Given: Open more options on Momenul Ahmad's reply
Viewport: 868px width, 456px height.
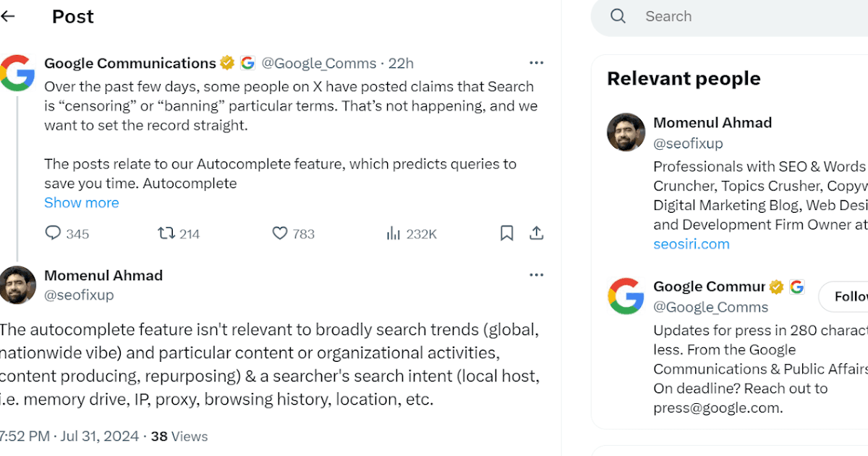Looking at the screenshot, I should coord(536,275).
